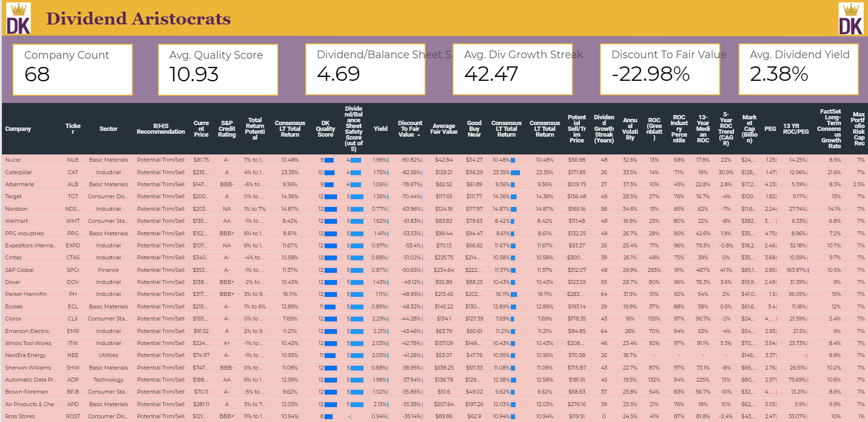Select the Avg. Quality Score scorecard
This screenshot has width=868, height=422.
(x=218, y=70)
